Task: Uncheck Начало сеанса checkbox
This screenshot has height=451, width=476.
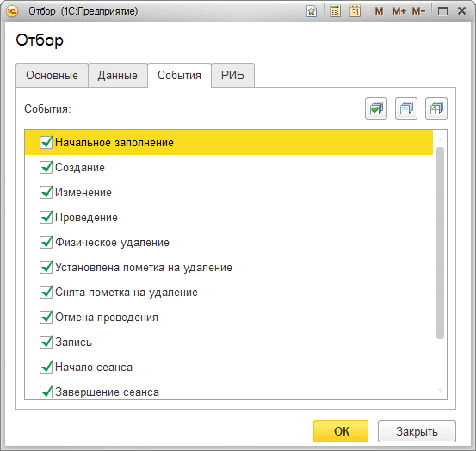Action: (46, 367)
